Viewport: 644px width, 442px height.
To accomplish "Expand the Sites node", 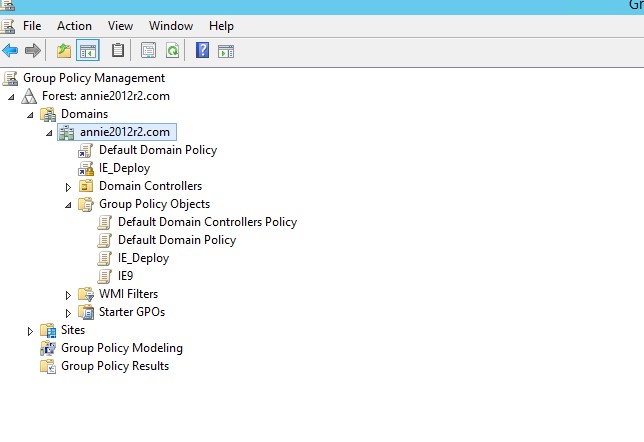I will click(30, 331).
